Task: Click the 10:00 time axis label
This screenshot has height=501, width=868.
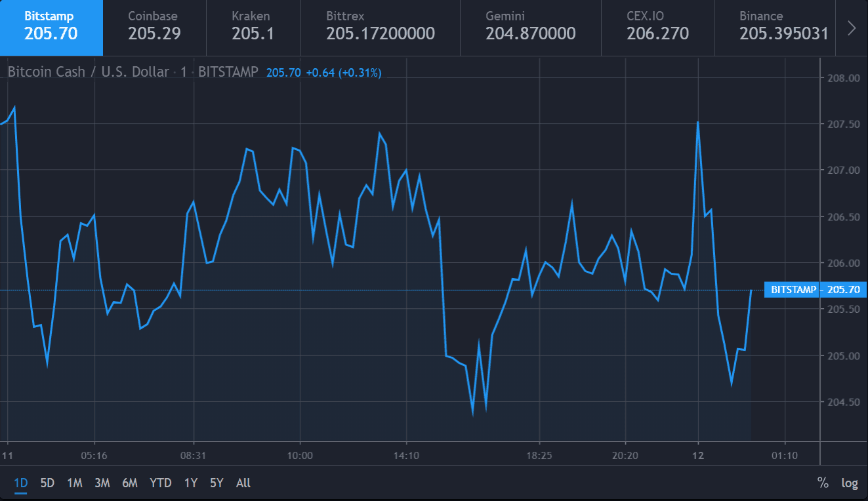Action: (300, 455)
